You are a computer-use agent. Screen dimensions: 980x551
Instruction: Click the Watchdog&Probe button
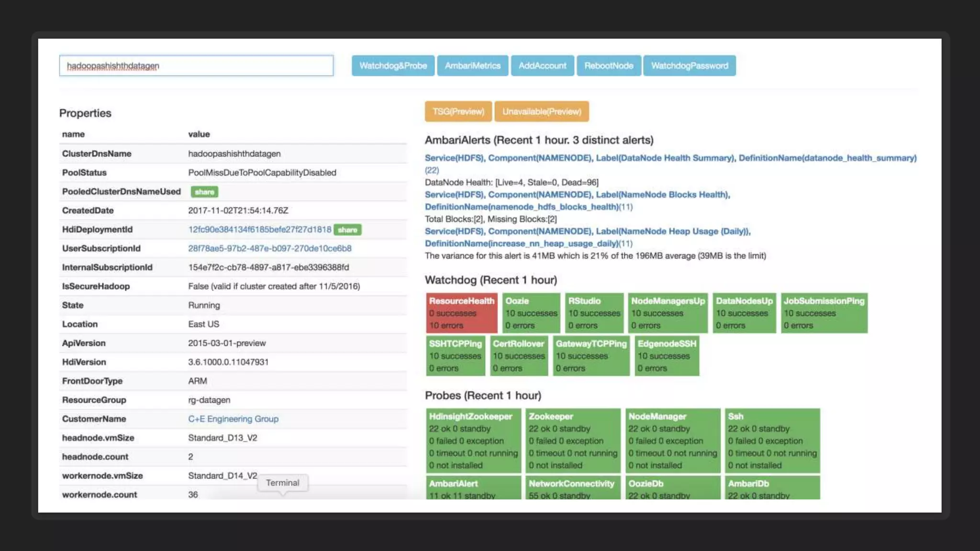pyautogui.click(x=393, y=66)
